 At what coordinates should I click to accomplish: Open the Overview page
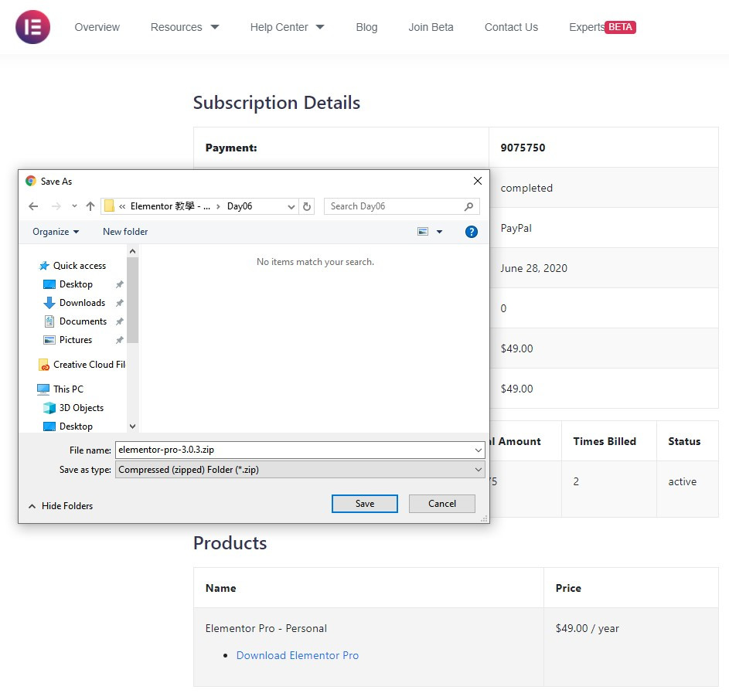[97, 27]
